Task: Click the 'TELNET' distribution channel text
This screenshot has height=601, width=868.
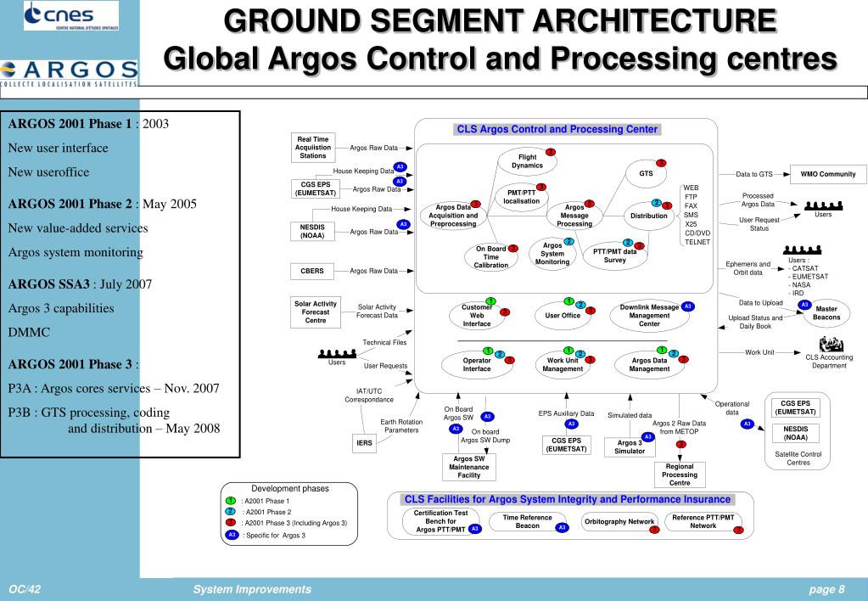Action: coord(697,242)
